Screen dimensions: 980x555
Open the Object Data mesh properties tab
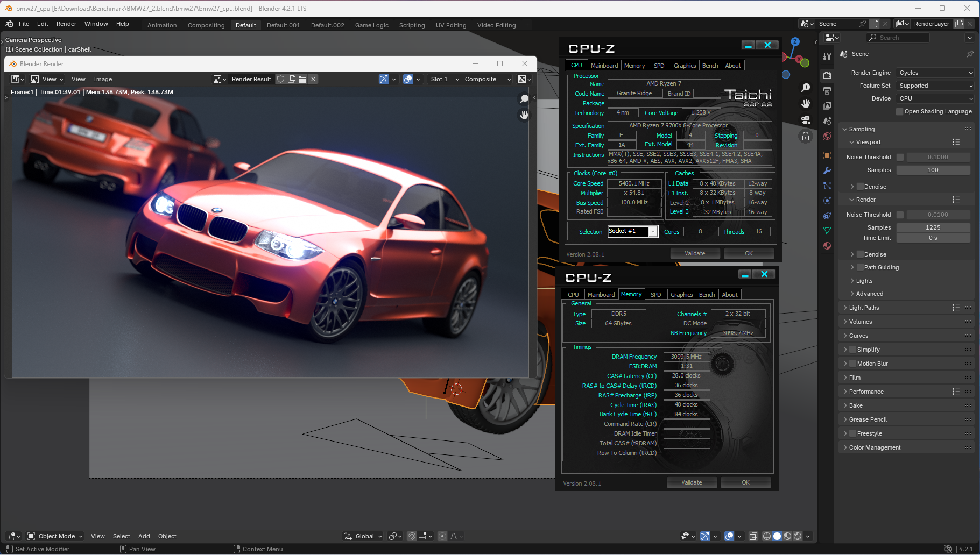coord(827,231)
